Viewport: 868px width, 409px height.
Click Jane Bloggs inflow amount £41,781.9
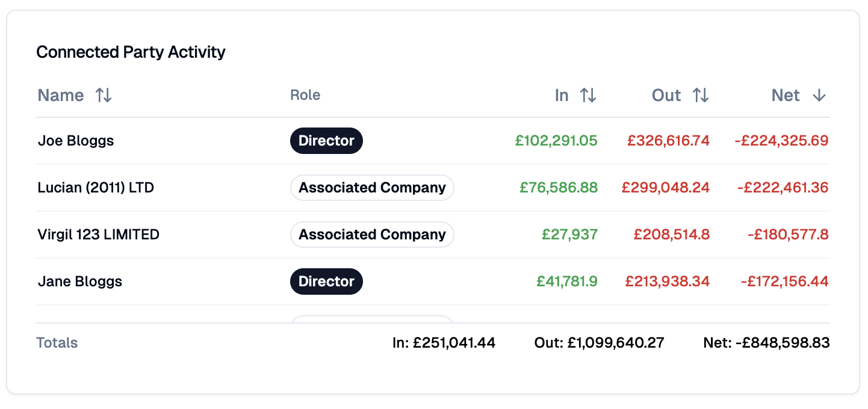pyautogui.click(x=566, y=281)
